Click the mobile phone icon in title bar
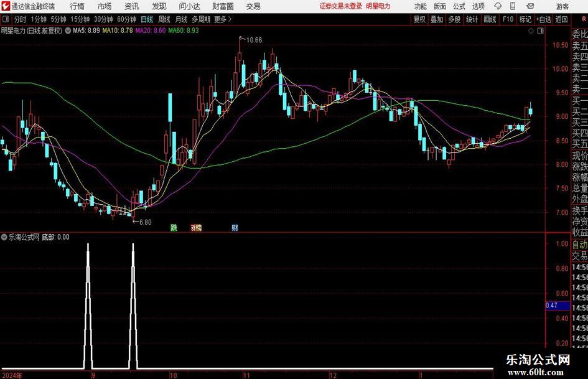Viewport: 588px width, 379px height. tap(513, 6)
